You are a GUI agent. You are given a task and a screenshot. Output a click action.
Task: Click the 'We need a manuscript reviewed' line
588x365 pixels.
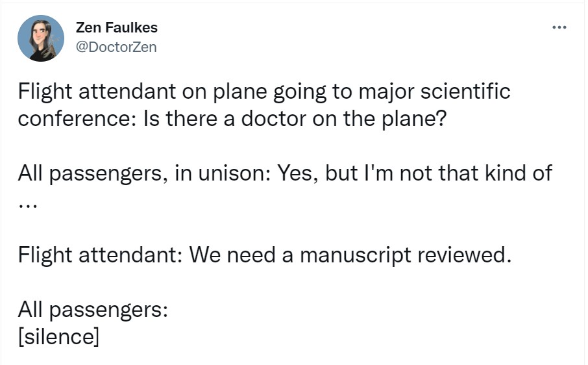(x=346, y=254)
